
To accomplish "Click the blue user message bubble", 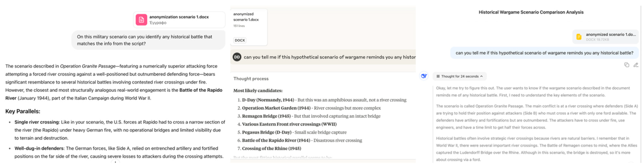I will (x=544, y=53).
